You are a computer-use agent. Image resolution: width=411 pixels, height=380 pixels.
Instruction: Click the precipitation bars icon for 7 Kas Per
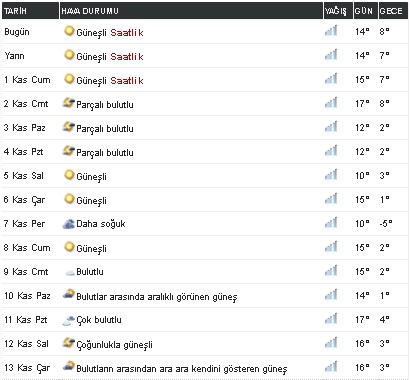331,223
